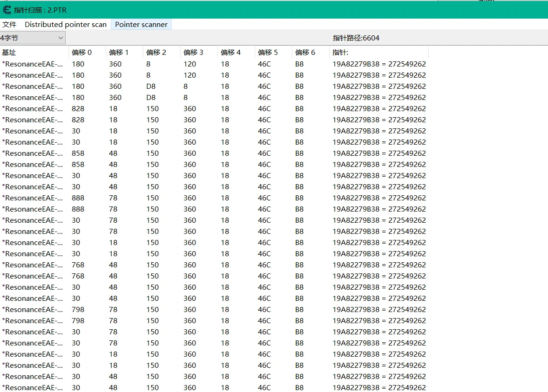Sort by the 偏移 4 column header
This screenshot has width=548, height=392.
236,53
